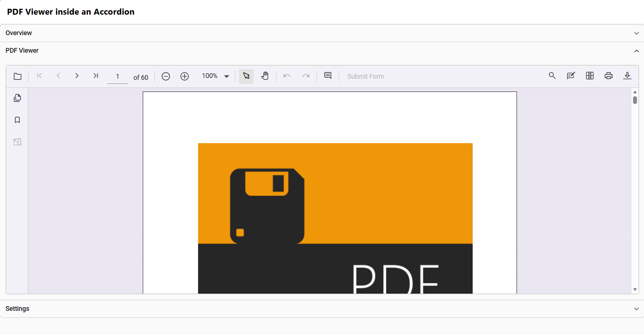The image size is (644, 335).
Task: Click the undo icon
Action: click(x=287, y=76)
